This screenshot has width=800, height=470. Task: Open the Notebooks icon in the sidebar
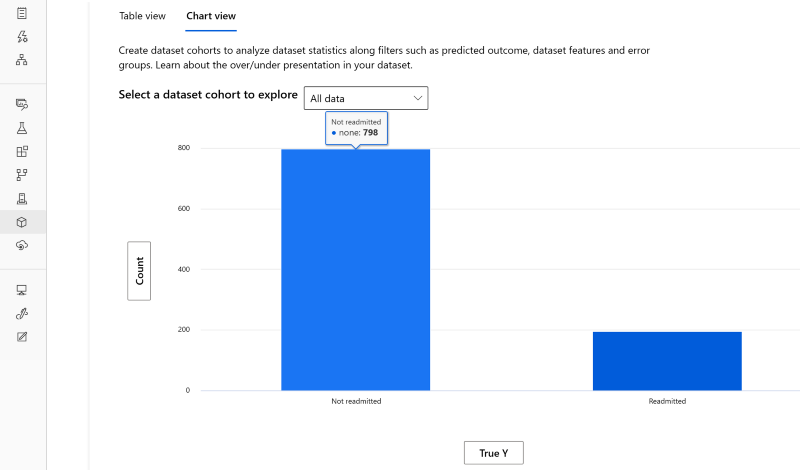[x=21, y=13]
